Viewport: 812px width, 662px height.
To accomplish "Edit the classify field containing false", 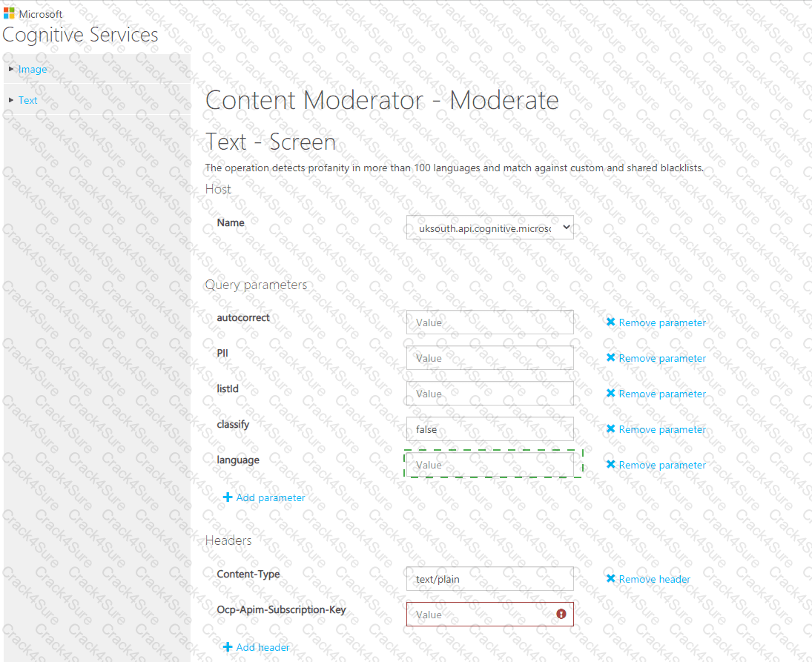I will click(489, 429).
